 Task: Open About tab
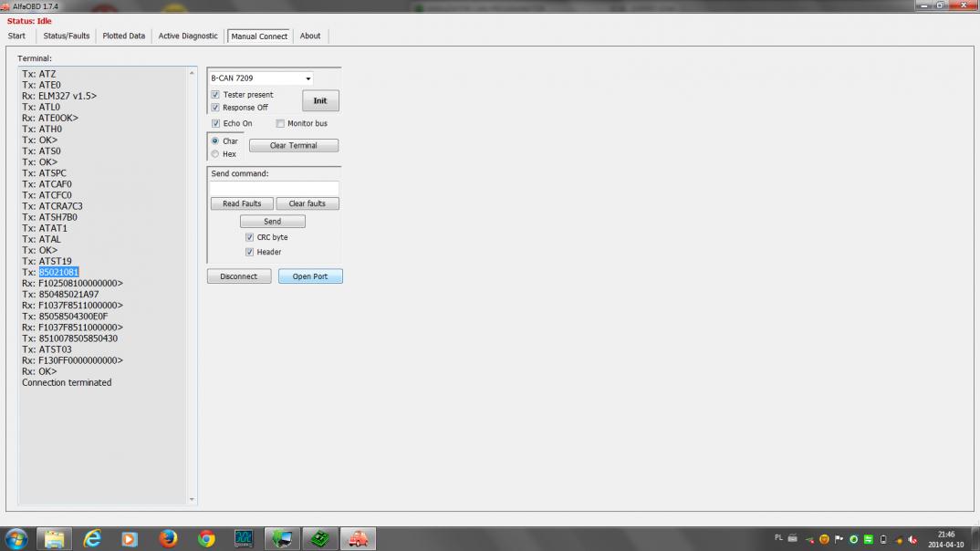[x=310, y=36]
